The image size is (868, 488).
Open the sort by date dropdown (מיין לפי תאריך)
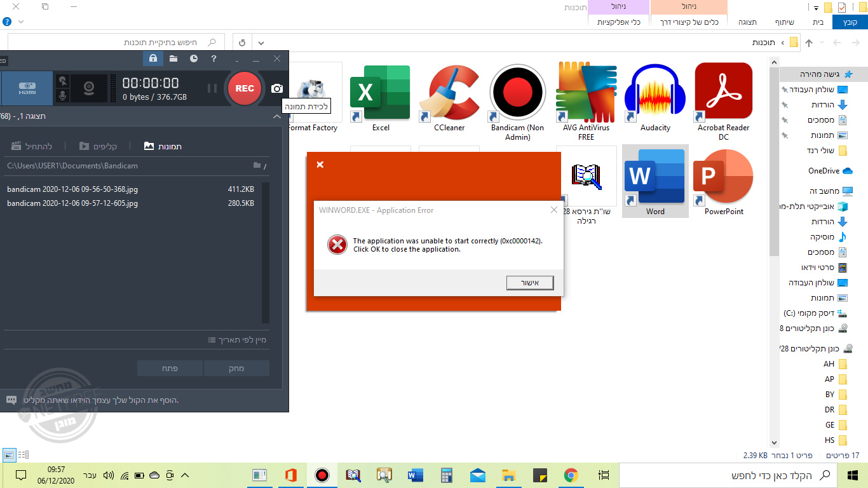tap(238, 340)
